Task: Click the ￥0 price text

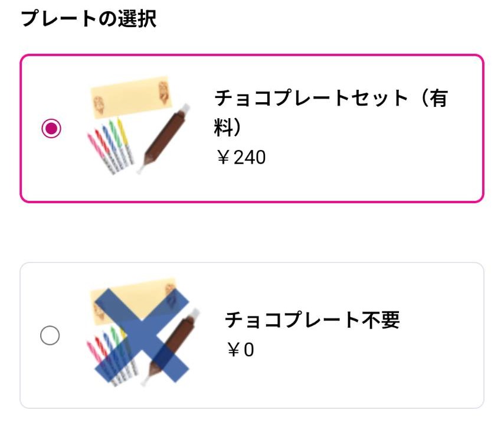Action: point(241,350)
